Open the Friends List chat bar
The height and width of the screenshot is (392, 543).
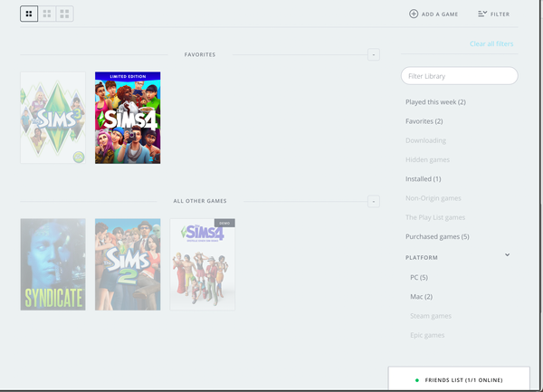pos(464,380)
